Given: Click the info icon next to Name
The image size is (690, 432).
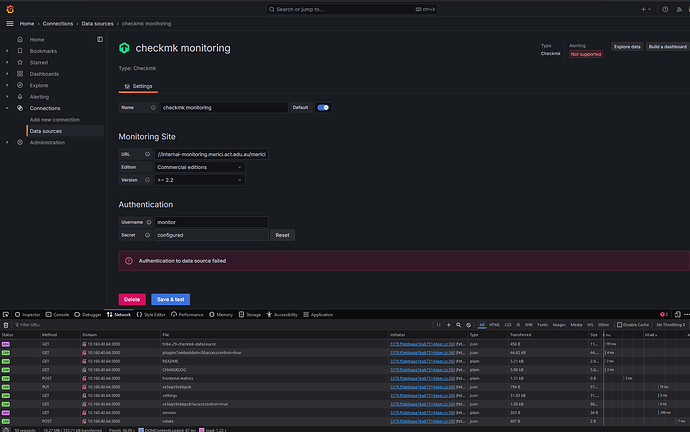Looking at the screenshot, I should (153, 107).
